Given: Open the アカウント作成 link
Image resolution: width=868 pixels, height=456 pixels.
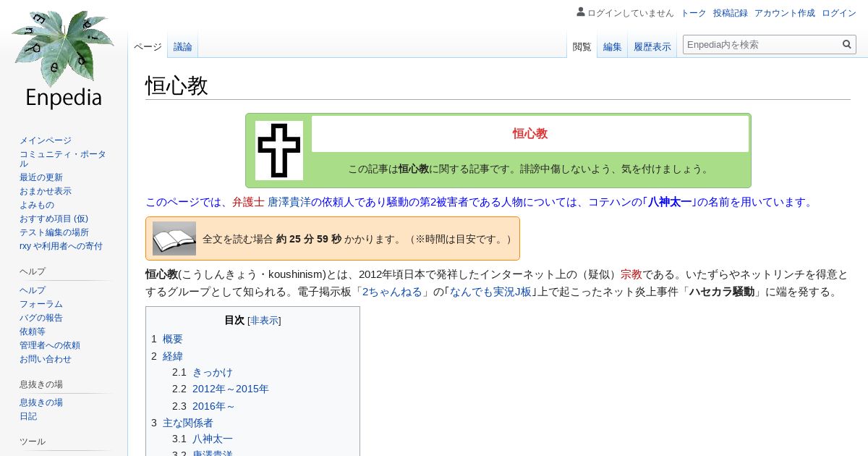Looking at the screenshot, I should [785, 13].
